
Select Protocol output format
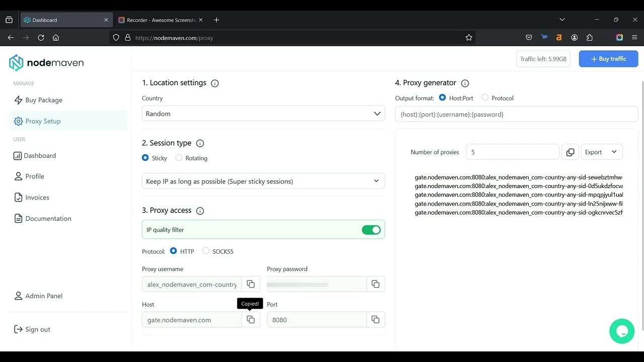point(485,98)
